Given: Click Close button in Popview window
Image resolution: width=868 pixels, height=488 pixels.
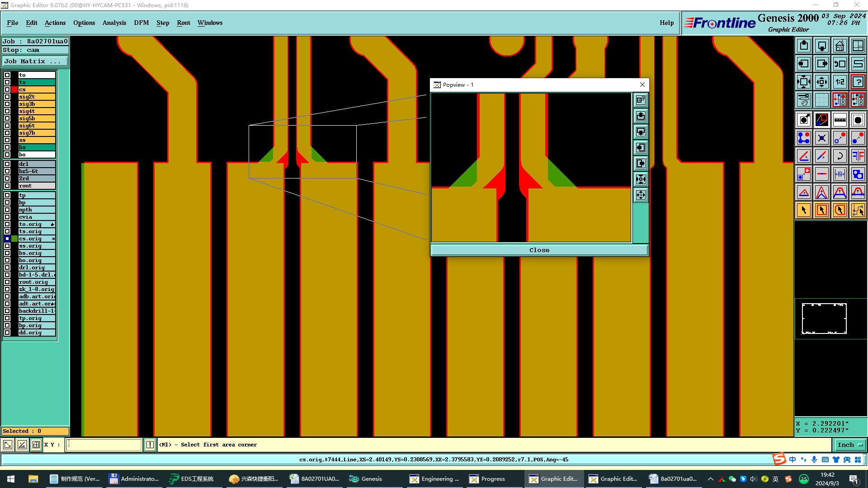Looking at the screenshot, I should point(539,250).
